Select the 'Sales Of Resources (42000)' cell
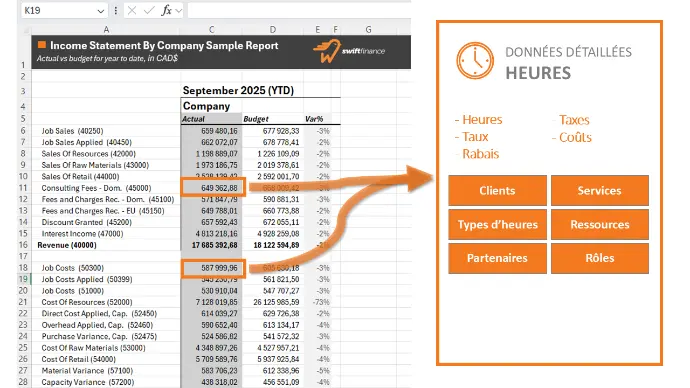 pyautogui.click(x=88, y=154)
